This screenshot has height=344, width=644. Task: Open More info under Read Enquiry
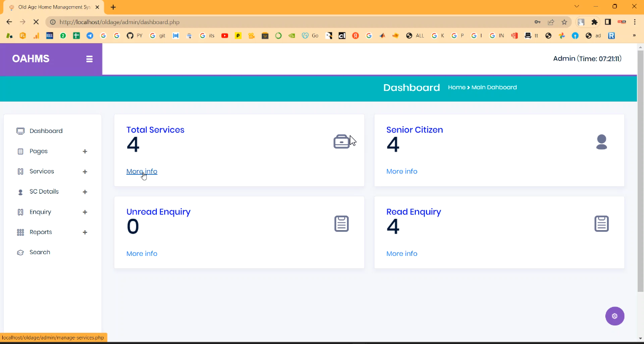click(402, 254)
